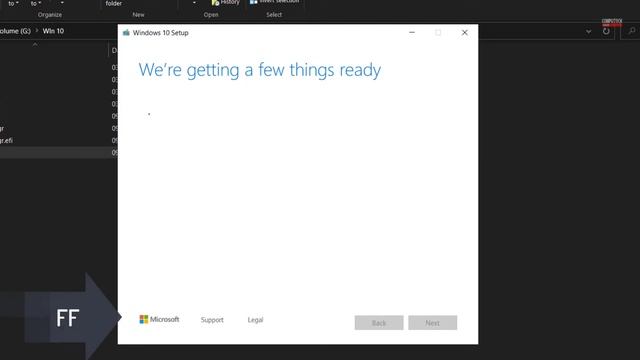Click the greyed-out Back button
The width and height of the screenshot is (640, 360).
point(379,323)
